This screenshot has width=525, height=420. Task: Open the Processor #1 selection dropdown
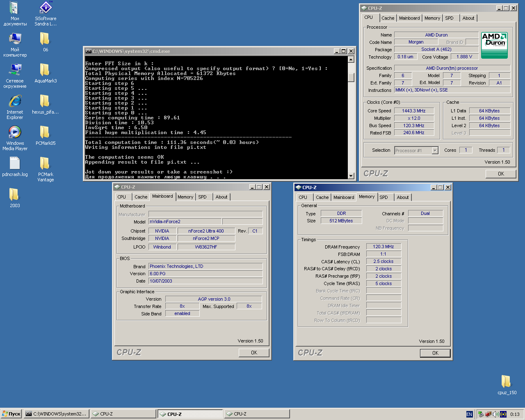(x=435, y=151)
